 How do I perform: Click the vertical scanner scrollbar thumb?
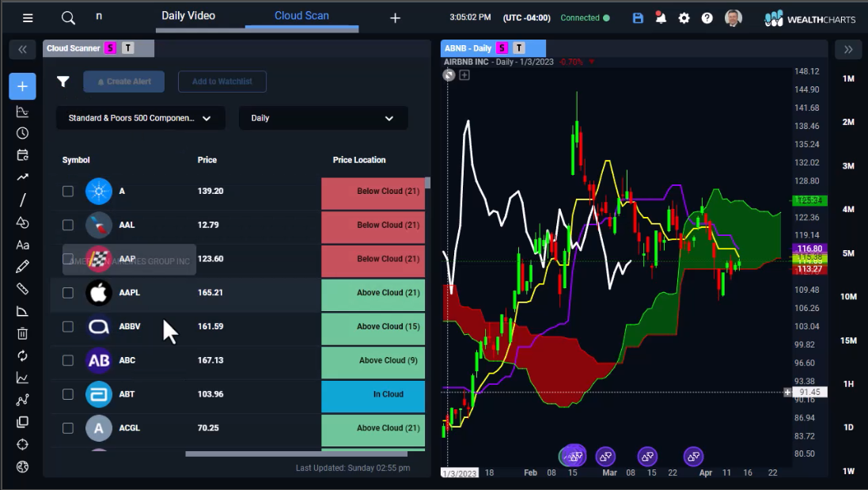(x=427, y=183)
